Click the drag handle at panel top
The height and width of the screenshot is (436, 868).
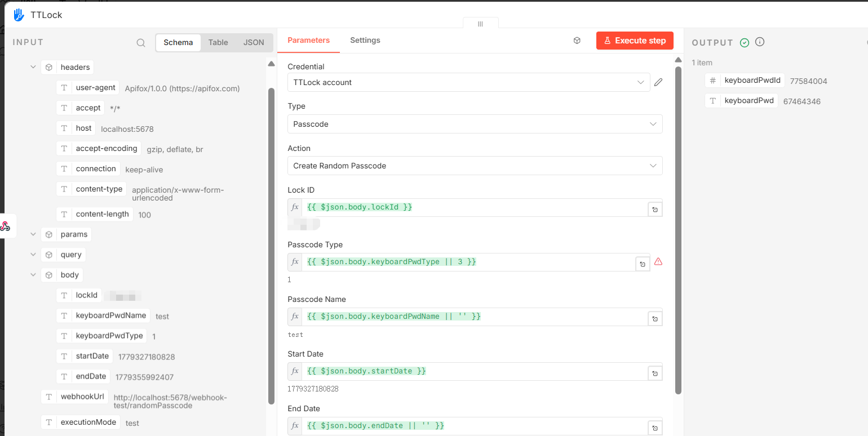point(480,24)
